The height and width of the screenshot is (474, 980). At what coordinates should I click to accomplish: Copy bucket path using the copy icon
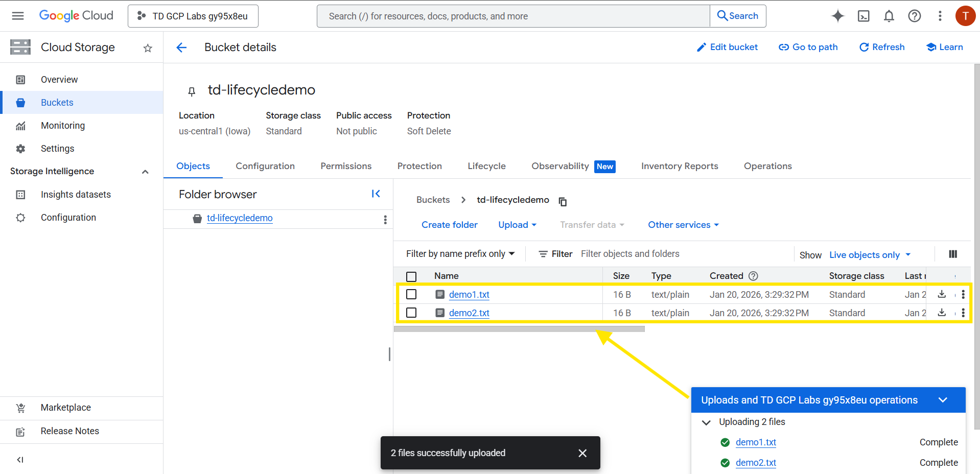563,201
